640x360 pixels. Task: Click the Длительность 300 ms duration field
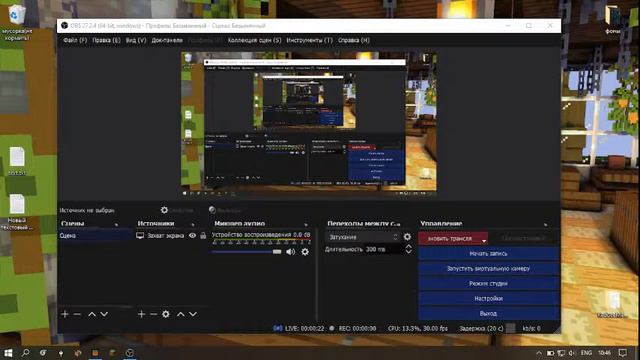pos(383,249)
